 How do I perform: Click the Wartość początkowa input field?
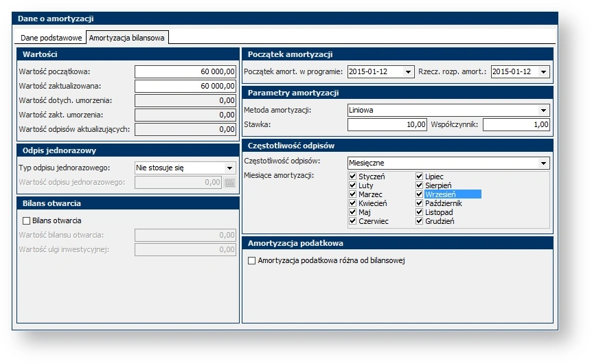[x=185, y=71]
